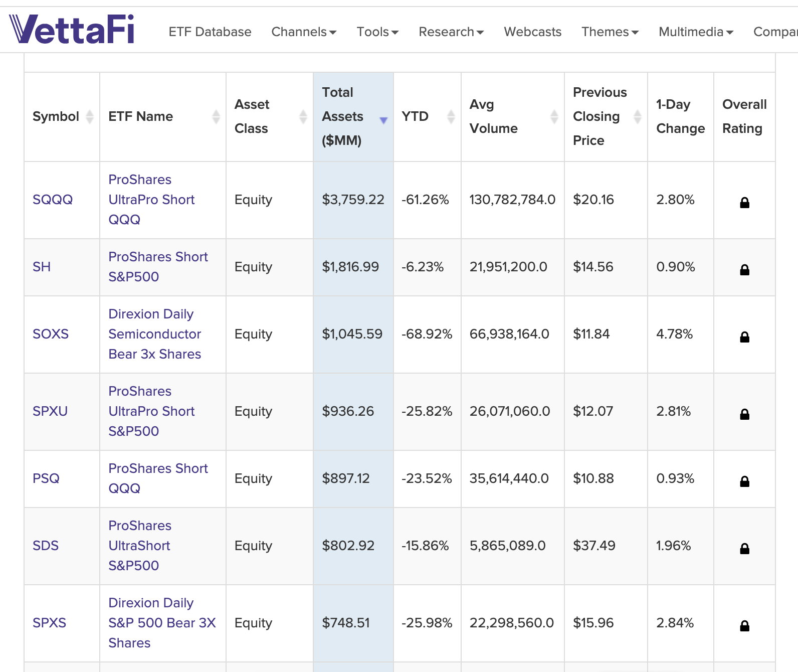Click the lock icon in PSQ row

click(x=744, y=481)
